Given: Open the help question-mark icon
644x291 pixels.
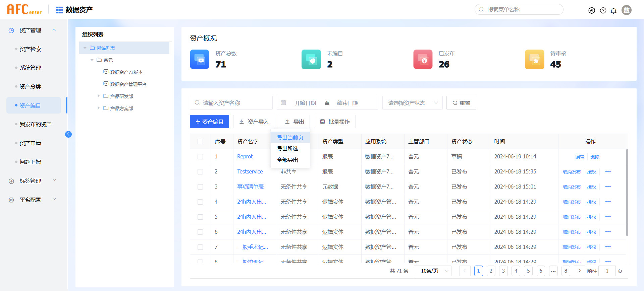Looking at the screenshot, I should pyautogui.click(x=603, y=10).
